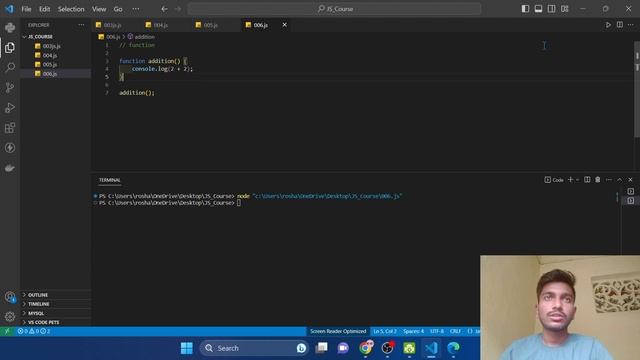The height and width of the screenshot is (360, 640).
Task: Expand the TIMELINE section
Action: click(38, 304)
